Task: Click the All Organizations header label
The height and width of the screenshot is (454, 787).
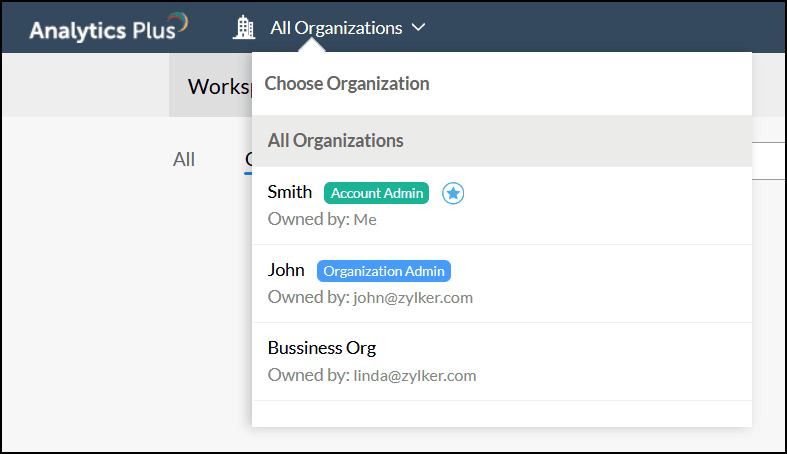Action: [x=336, y=28]
